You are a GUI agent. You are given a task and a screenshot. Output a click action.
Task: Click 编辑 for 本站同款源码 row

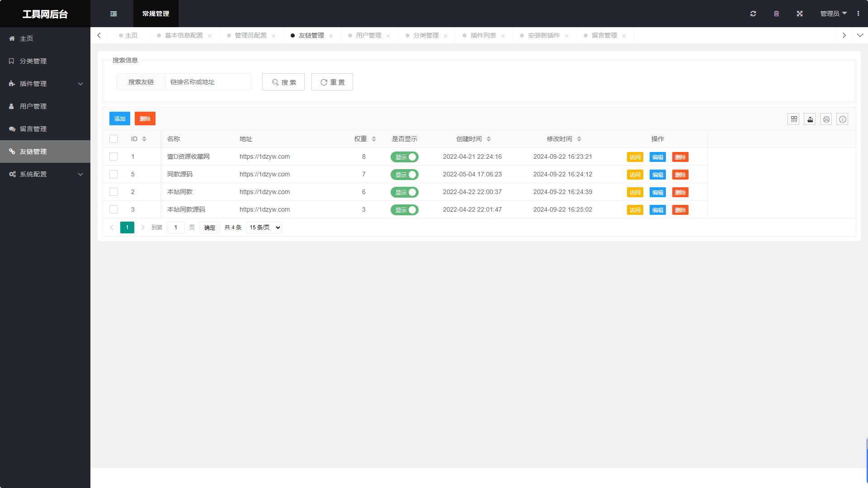point(658,210)
